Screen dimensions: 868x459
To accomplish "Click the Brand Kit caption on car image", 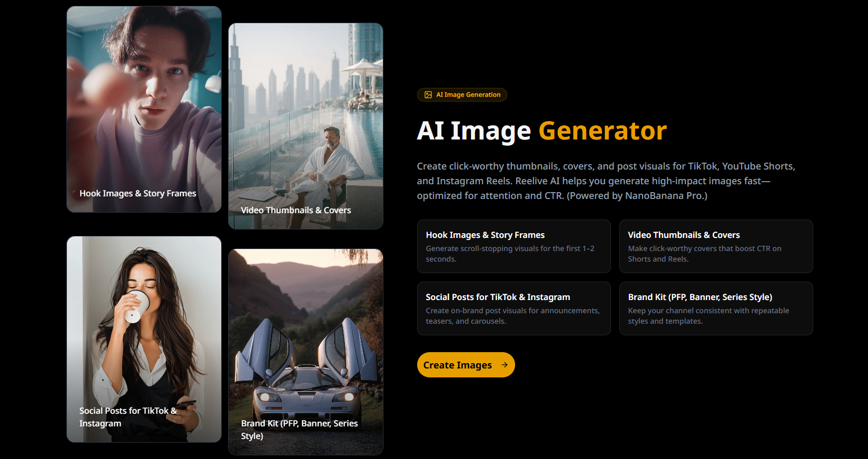I will tap(299, 430).
